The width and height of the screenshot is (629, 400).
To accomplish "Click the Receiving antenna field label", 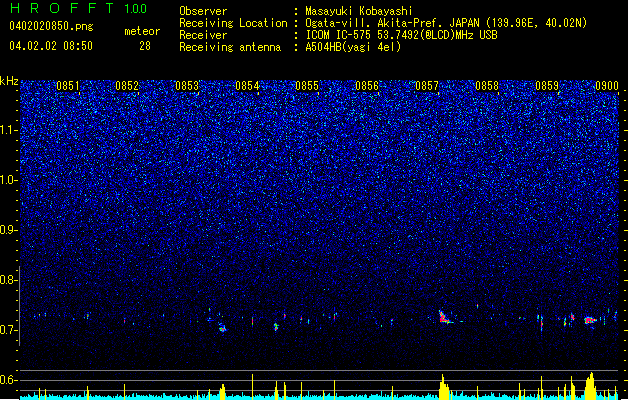I will click(x=230, y=47).
